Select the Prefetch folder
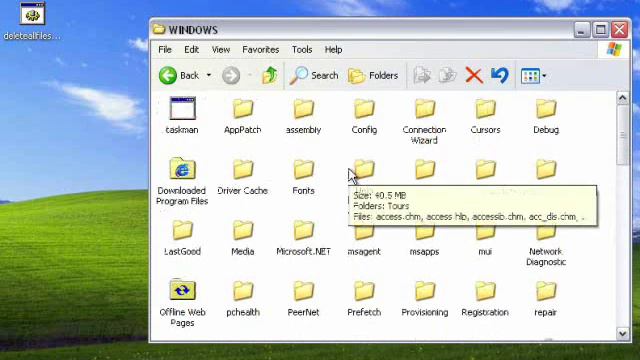The height and width of the screenshot is (360, 640). click(x=364, y=298)
